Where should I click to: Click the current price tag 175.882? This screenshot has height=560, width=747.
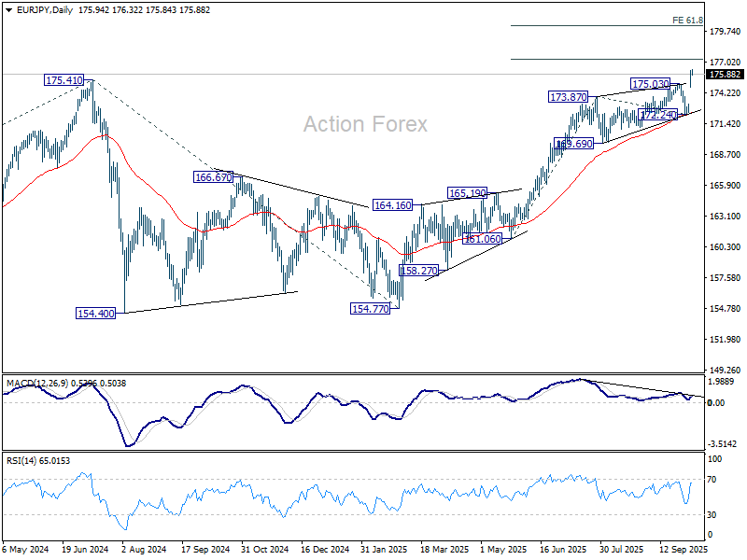pos(726,75)
